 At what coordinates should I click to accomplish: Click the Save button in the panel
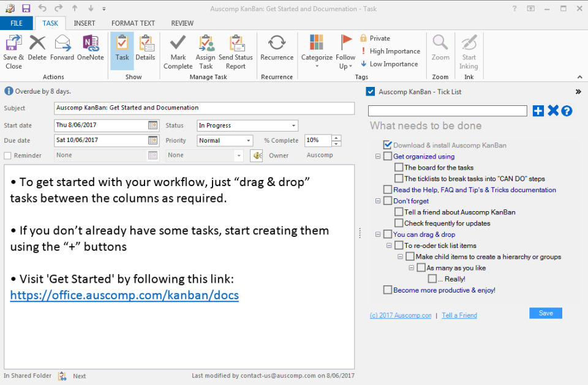(545, 313)
